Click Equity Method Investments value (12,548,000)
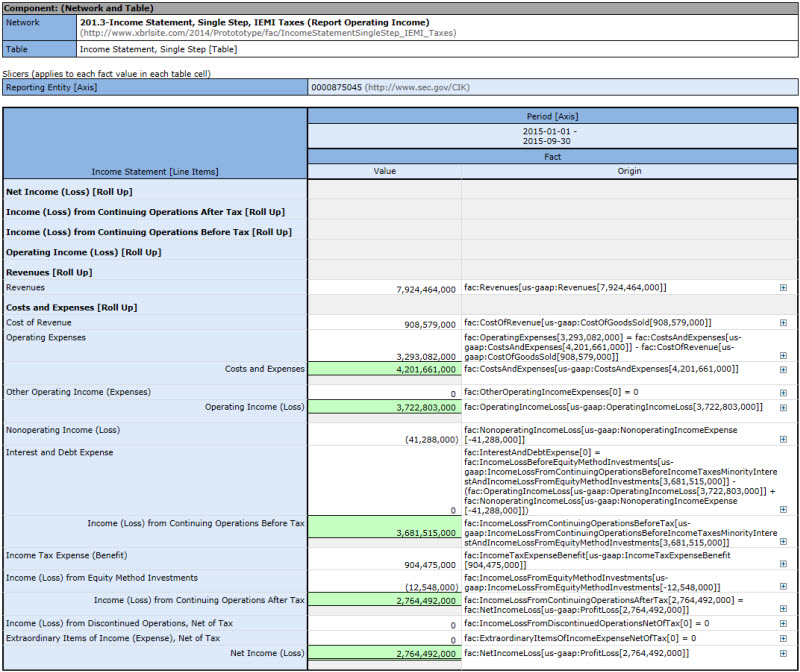The image size is (800, 672). tap(432, 588)
